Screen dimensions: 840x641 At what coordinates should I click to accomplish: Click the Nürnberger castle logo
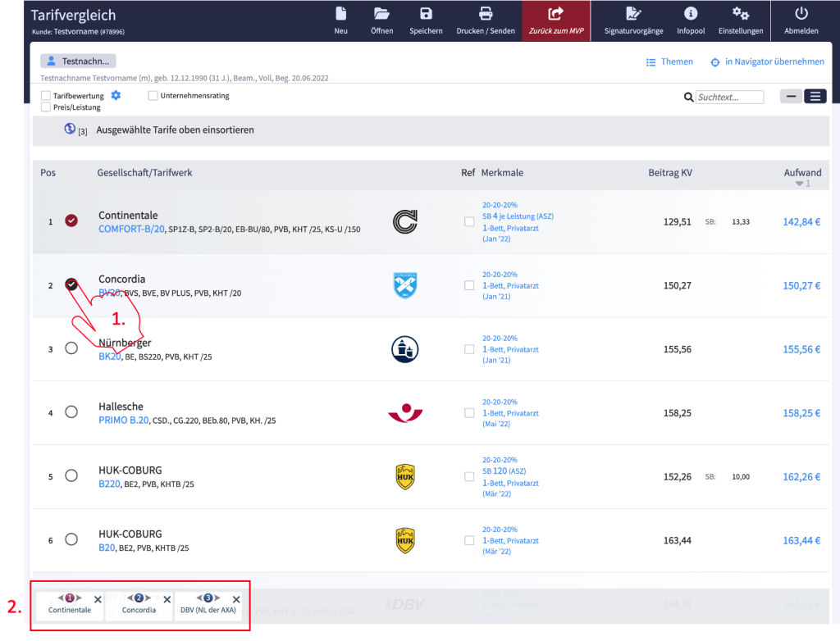[405, 349]
